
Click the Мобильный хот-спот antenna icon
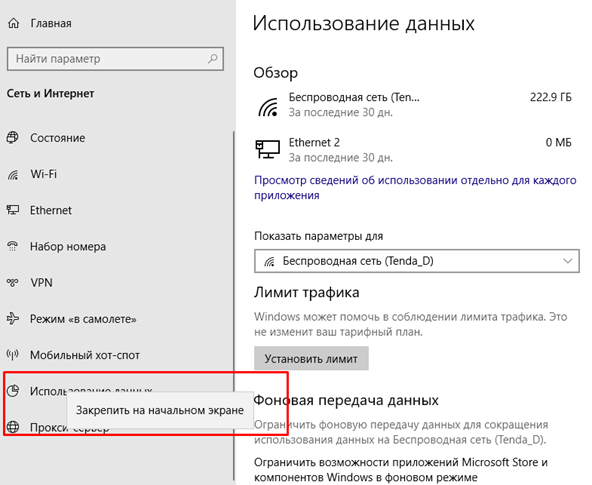coord(12,355)
